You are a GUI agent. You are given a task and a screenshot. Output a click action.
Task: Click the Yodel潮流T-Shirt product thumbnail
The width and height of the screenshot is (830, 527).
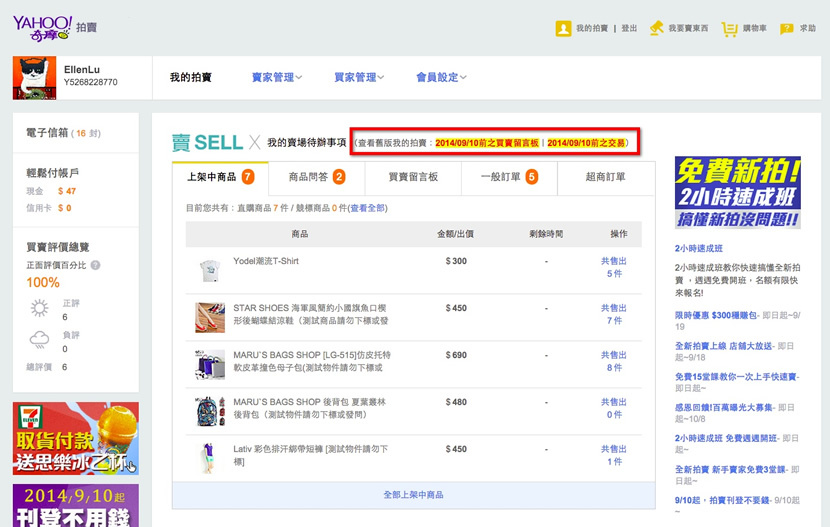tap(210, 271)
